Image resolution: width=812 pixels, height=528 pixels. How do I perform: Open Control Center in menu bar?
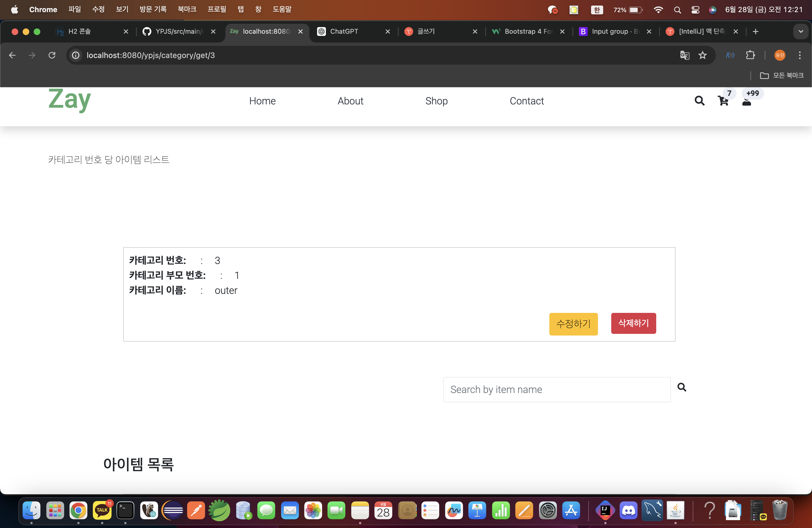point(695,10)
